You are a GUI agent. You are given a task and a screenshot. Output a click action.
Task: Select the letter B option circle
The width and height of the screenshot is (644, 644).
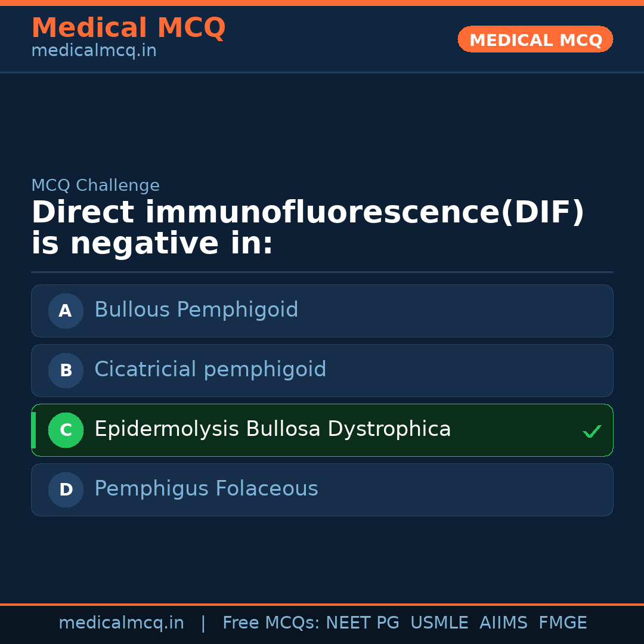click(66, 370)
